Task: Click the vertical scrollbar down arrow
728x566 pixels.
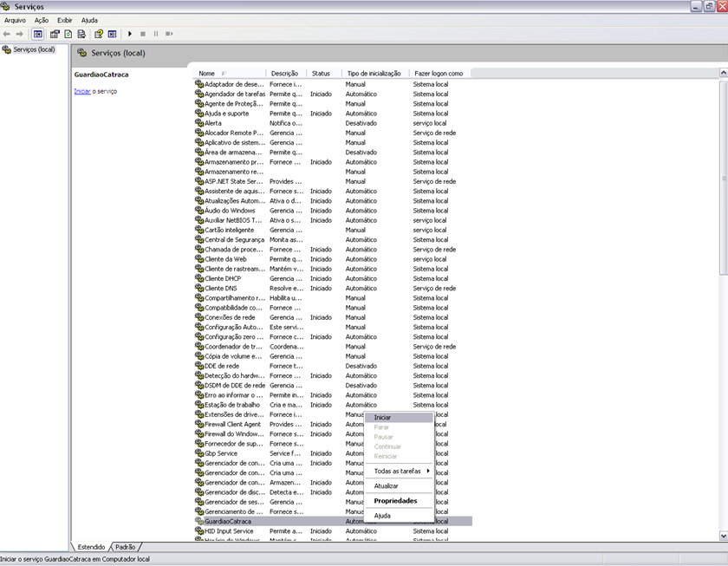Action: click(724, 536)
